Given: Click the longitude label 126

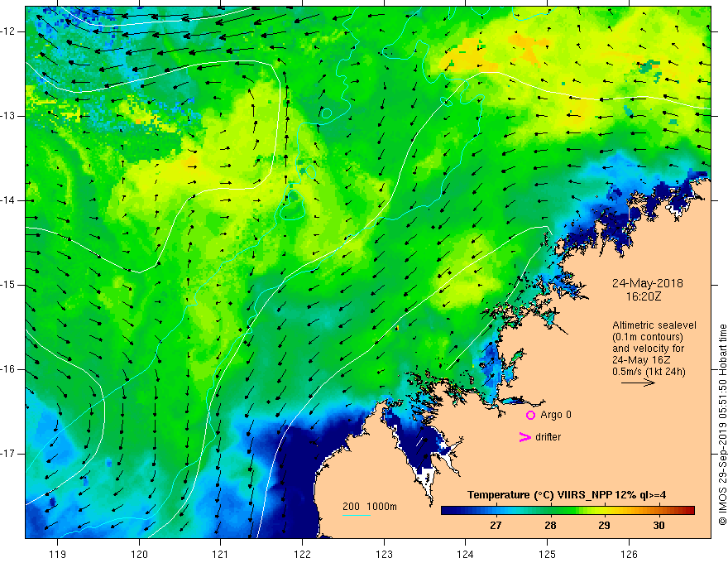Looking at the screenshot, I should pyautogui.click(x=629, y=554).
